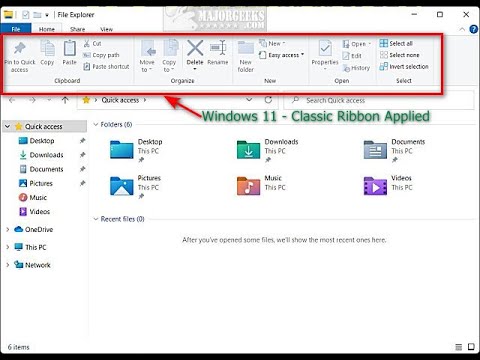Select the Documents folder tile

click(x=394, y=150)
